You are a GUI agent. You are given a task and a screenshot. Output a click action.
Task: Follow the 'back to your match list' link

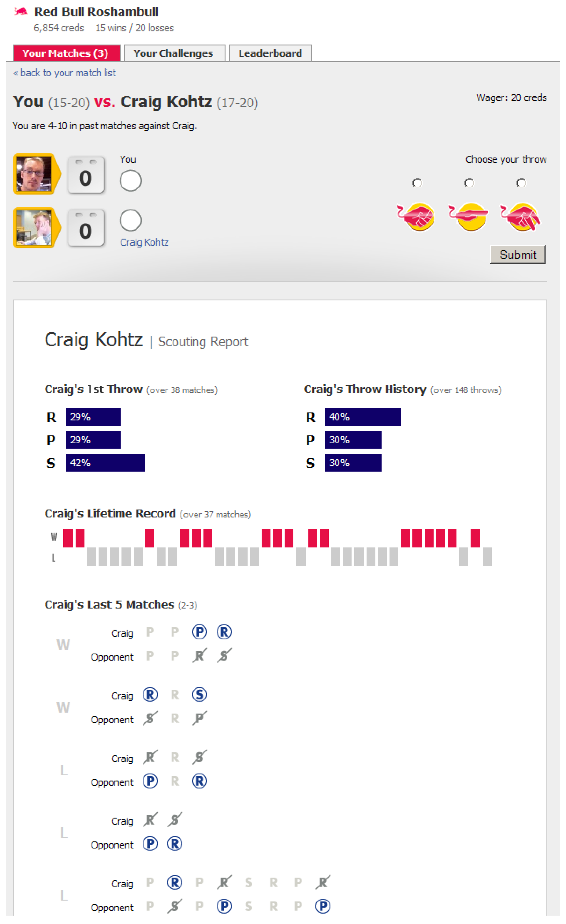pos(67,73)
